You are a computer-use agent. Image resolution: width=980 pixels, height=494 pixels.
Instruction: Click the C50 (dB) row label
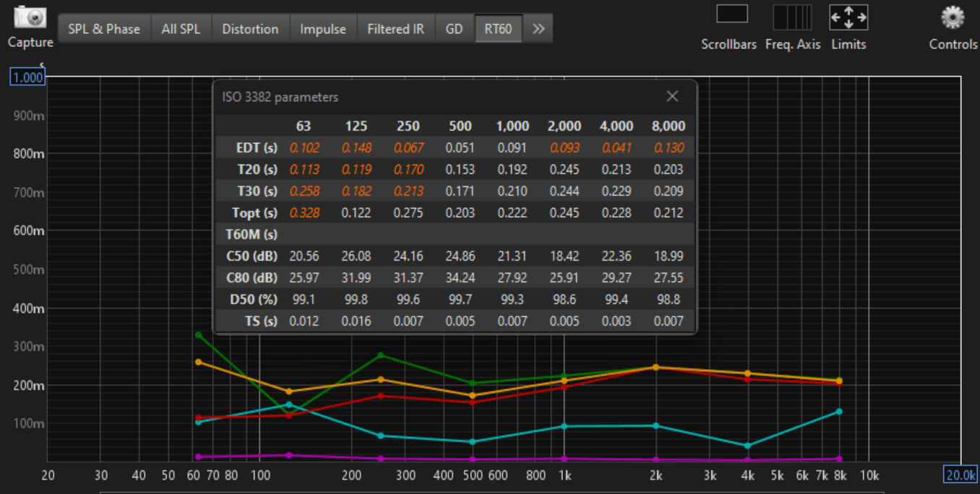pyautogui.click(x=252, y=256)
